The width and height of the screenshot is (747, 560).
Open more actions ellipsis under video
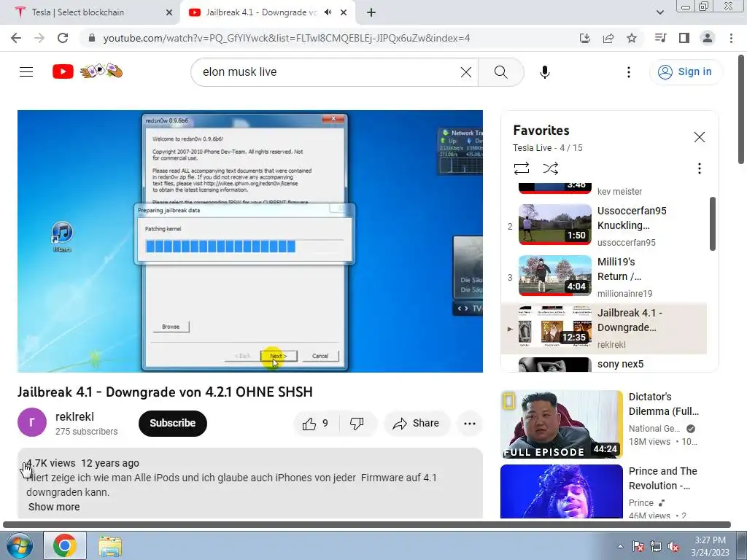coord(469,424)
